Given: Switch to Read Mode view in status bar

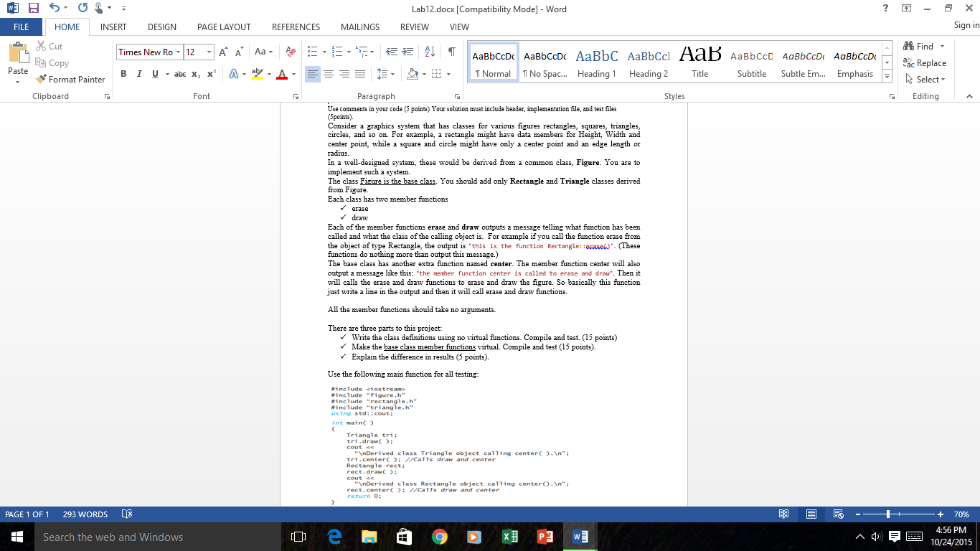Looking at the screenshot, I should (x=784, y=514).
